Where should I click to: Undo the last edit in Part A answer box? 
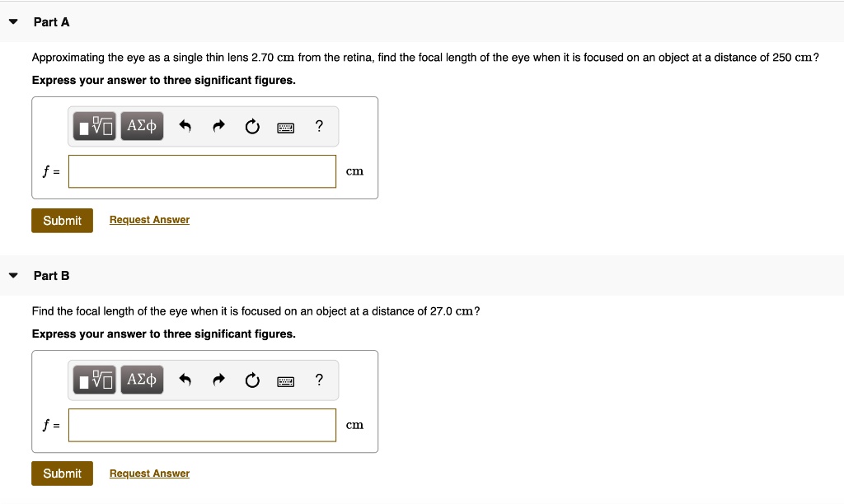[x=185, y=126]
